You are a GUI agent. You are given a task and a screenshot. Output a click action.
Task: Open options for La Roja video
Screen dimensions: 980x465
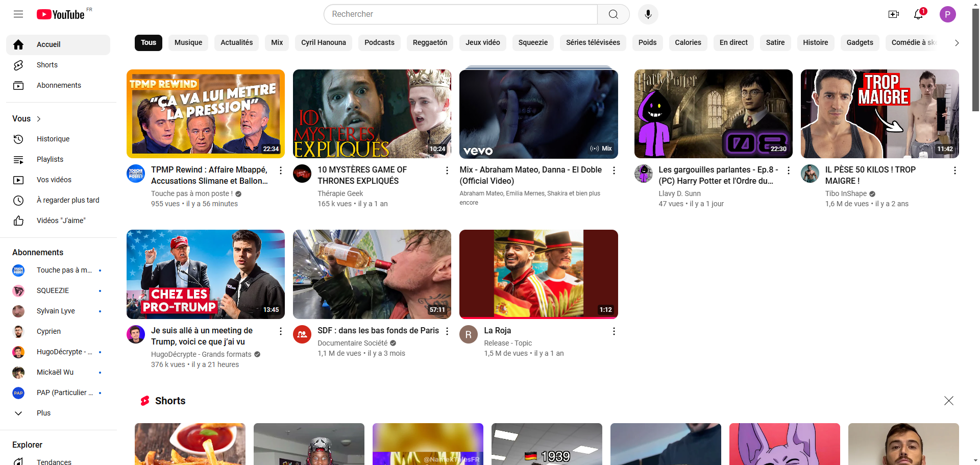click(614, 331)
